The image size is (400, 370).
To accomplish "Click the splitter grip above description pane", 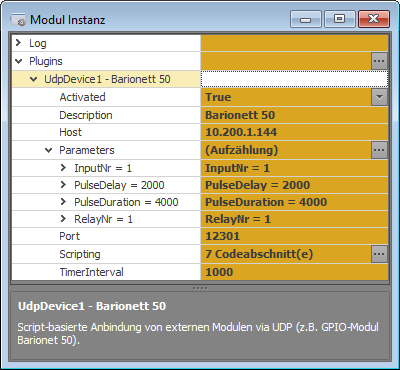I will 200,288.
